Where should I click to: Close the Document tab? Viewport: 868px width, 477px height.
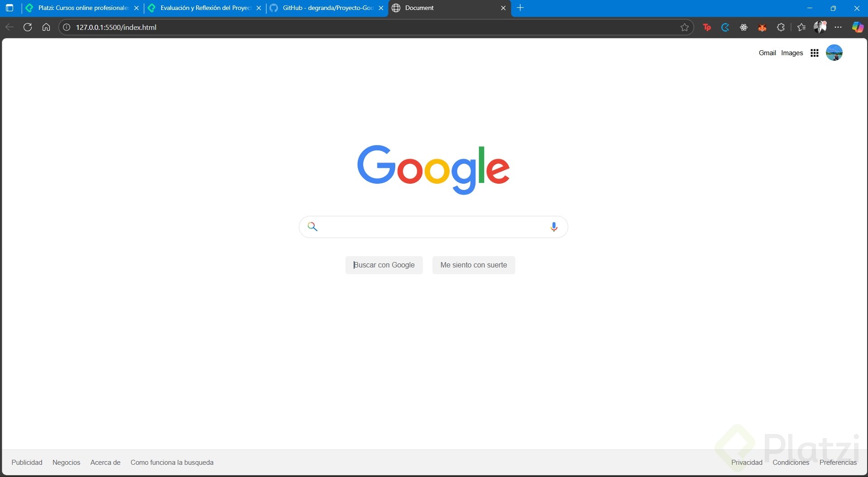pos(503,8)
